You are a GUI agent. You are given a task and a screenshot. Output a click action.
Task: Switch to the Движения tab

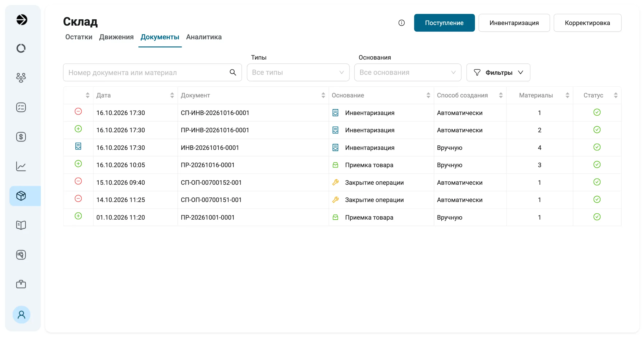116,37
